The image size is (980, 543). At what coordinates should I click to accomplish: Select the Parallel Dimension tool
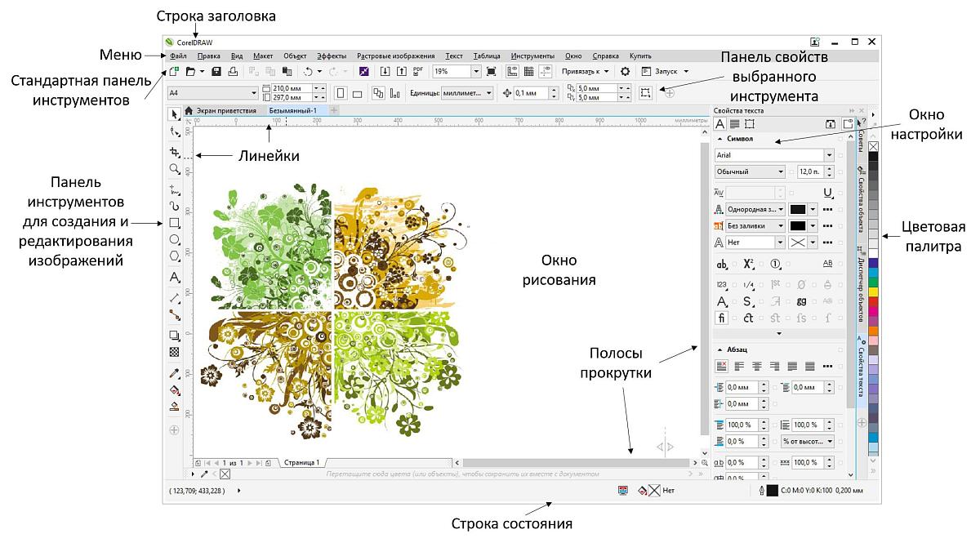point(174,298)
